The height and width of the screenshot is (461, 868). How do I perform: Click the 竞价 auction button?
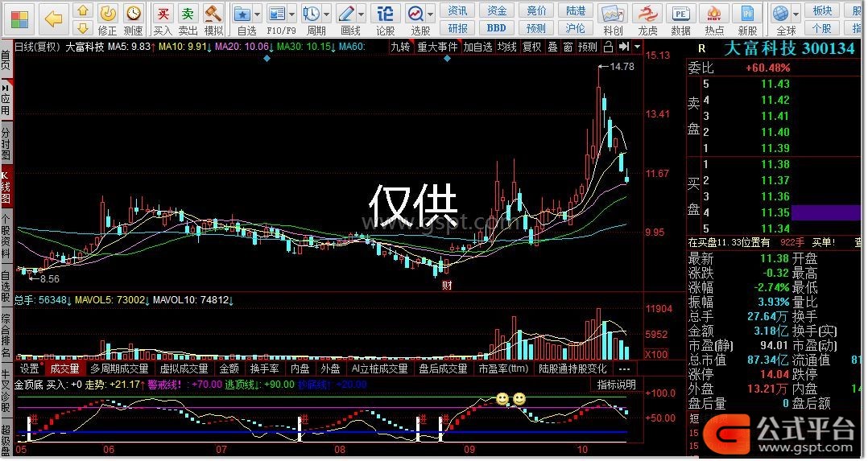pyautogui.click(x=536, y=10)
